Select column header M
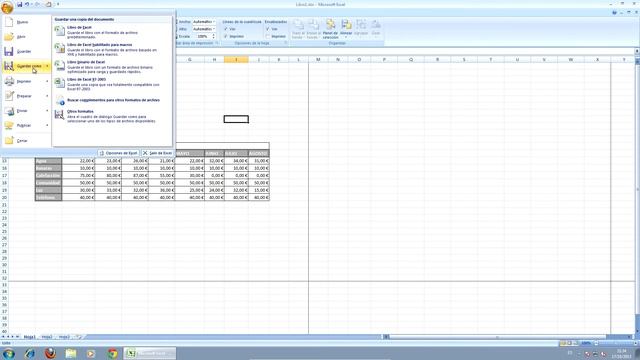 pyautogui.click(x=318, y=60)
